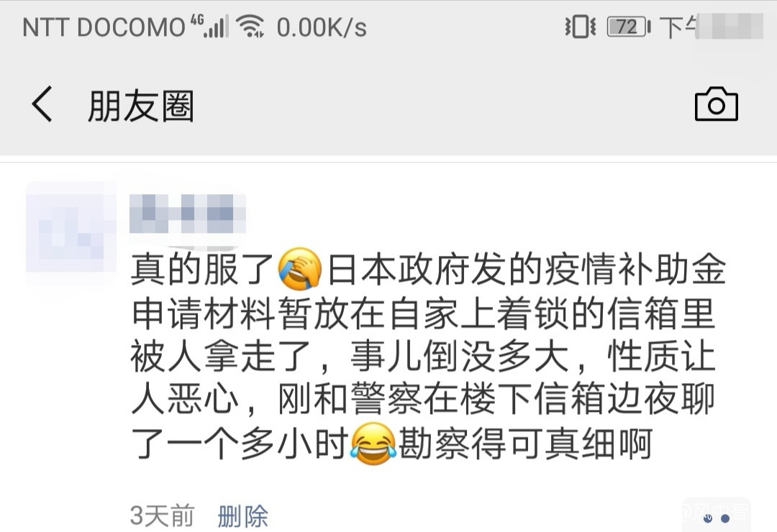The width and height of the screenshot is (777, 532).
Task: Delete the post via the 删除 link
Action: tap(243, 517)
